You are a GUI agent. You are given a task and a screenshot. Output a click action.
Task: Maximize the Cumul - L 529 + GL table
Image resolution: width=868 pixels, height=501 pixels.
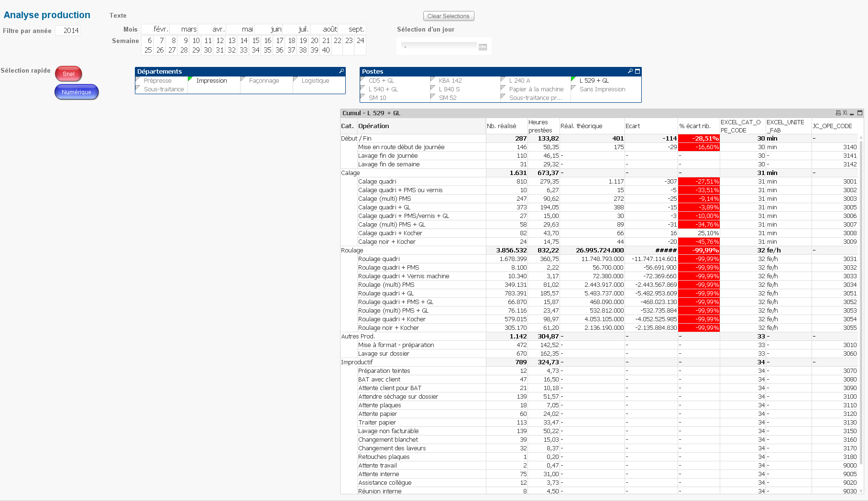(x=860, y=113)
